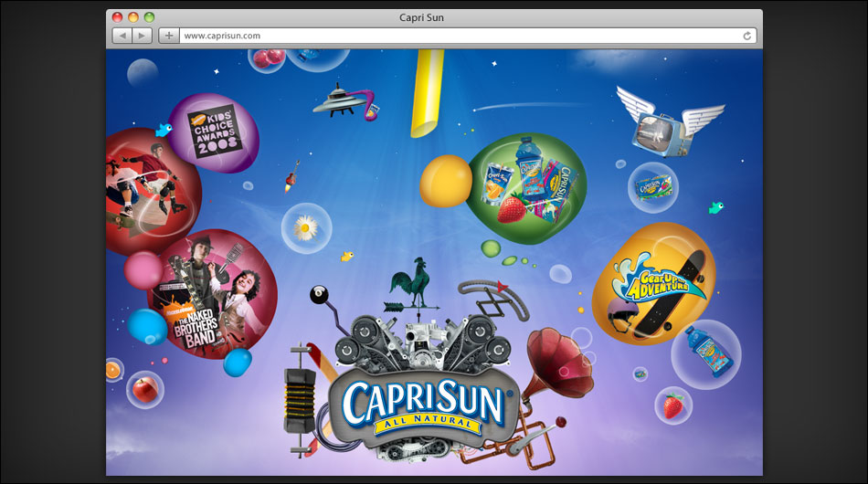Screen dimensions: 868x484
Task: Click the Capri Sun box bubble
Action: [653, 187]
